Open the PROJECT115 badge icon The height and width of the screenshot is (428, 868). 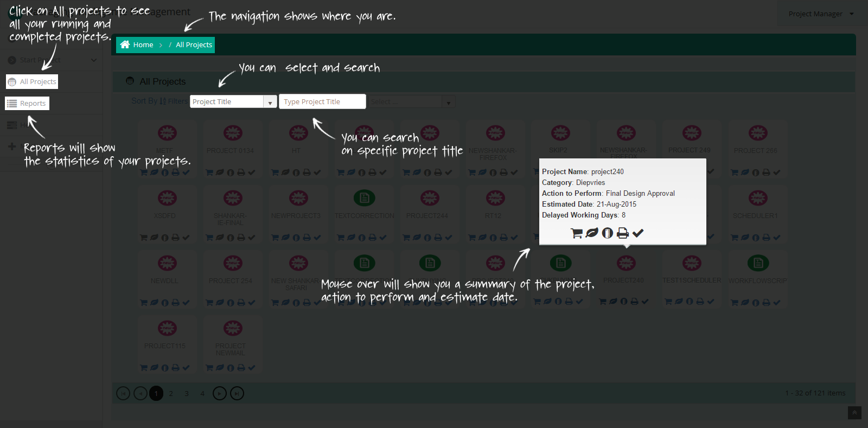pos(167,328)
